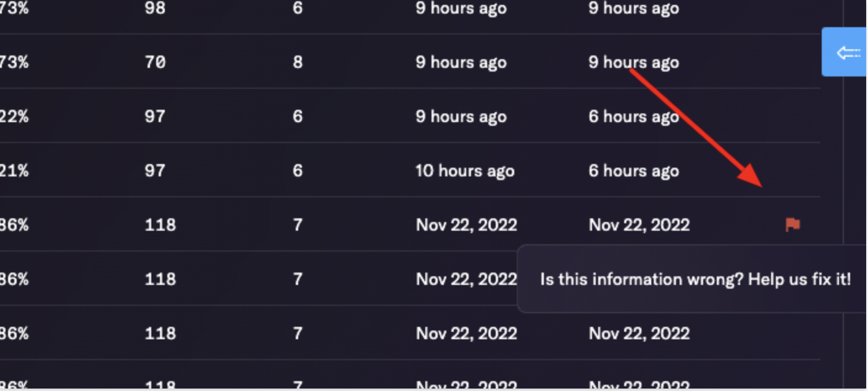
Task: Click the 6 in the 98 row
Action: (x=298, y=8)
